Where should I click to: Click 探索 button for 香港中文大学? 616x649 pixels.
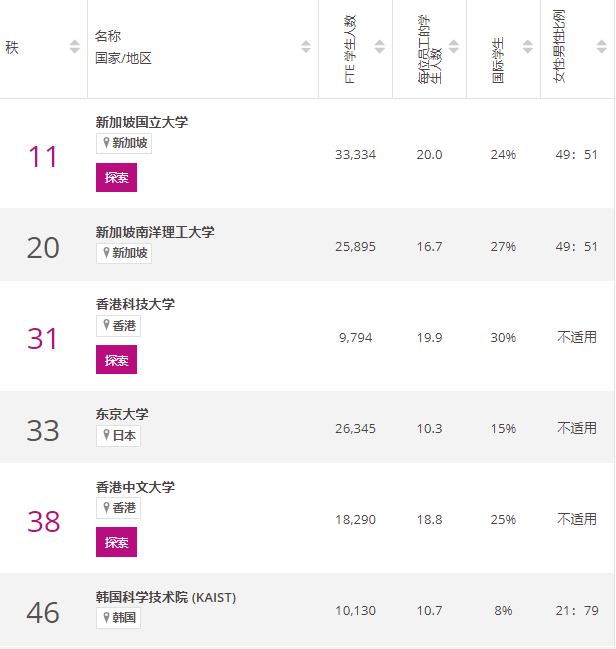pyautogui.click(x=116, y=542)
